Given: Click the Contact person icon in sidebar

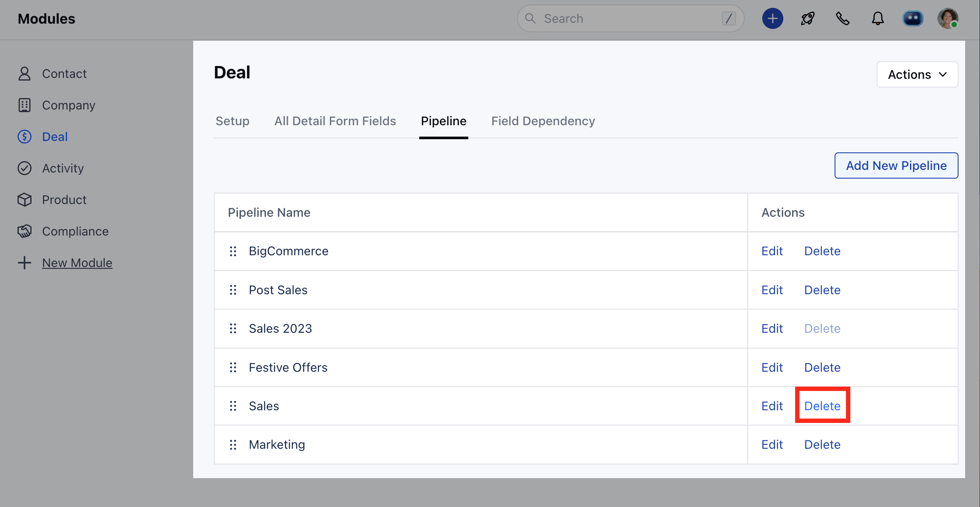Looking at the screenshot, I should 25,74.
